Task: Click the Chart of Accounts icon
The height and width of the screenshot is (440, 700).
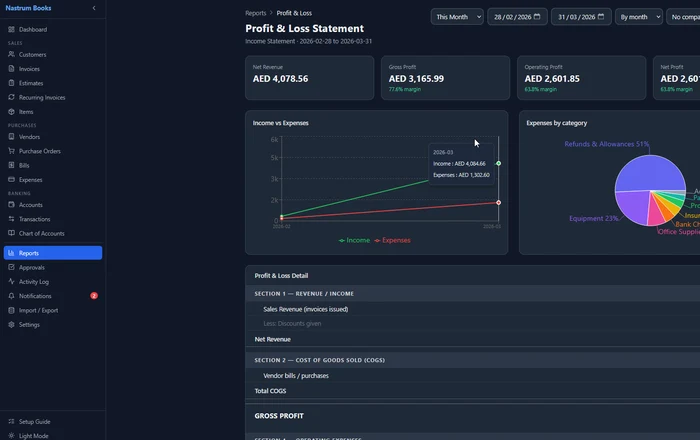Action: [11, 233]
